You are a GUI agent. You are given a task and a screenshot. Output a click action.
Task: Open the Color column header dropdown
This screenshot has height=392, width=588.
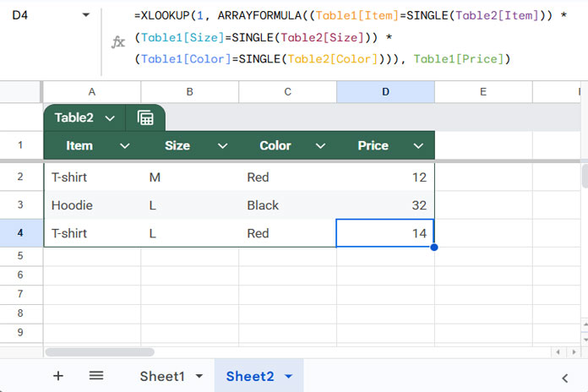point(321,146)
